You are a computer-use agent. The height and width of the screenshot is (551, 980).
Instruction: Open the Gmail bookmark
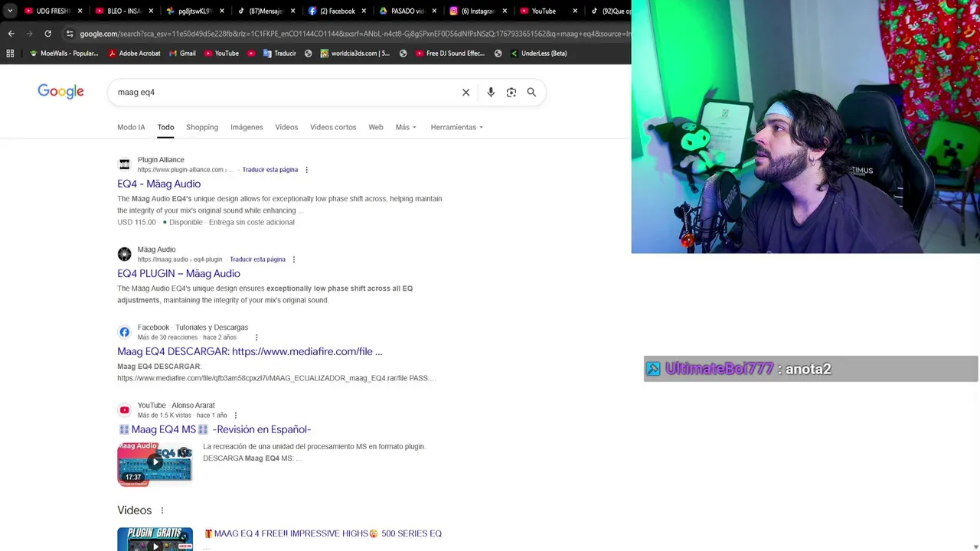click(x=182, y=54)
